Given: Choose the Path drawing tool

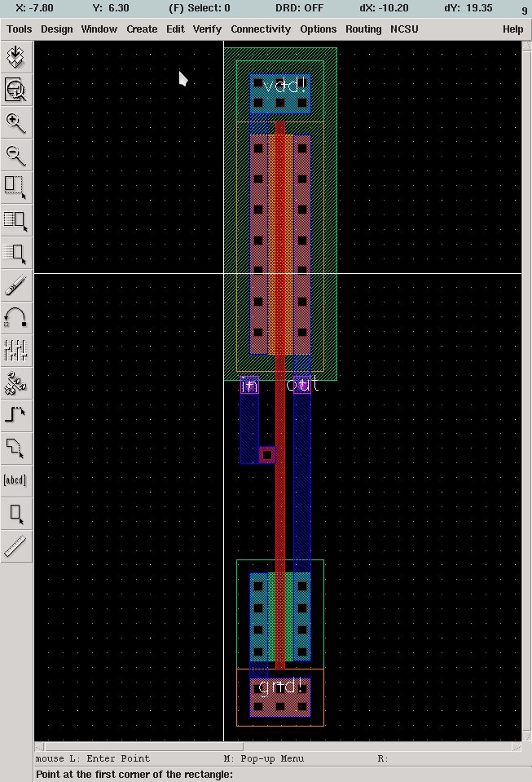Looking at the screenshot, I should (x=16, y=415).
